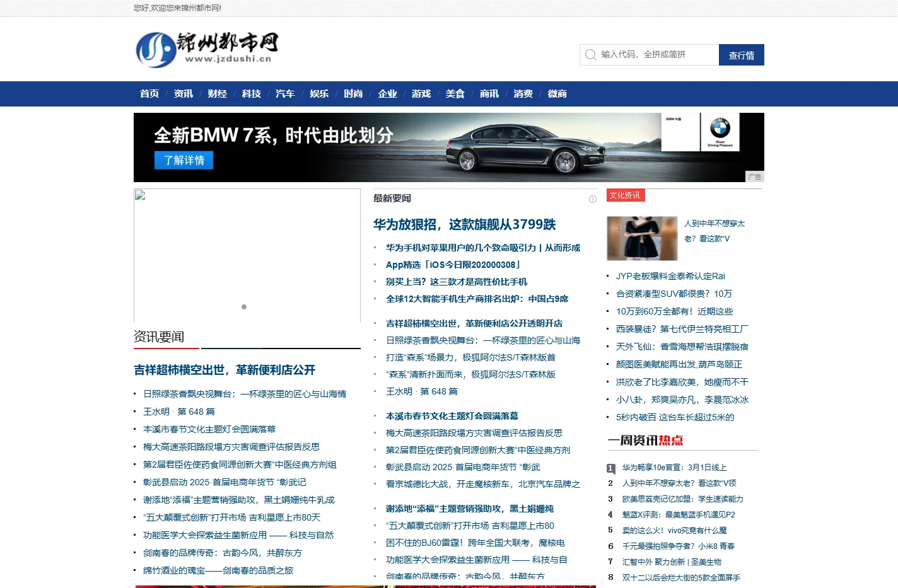This screenshot has width=898, height=588.
Task: Select the 文化资讯 tab label
Action: tap(625, 195)
